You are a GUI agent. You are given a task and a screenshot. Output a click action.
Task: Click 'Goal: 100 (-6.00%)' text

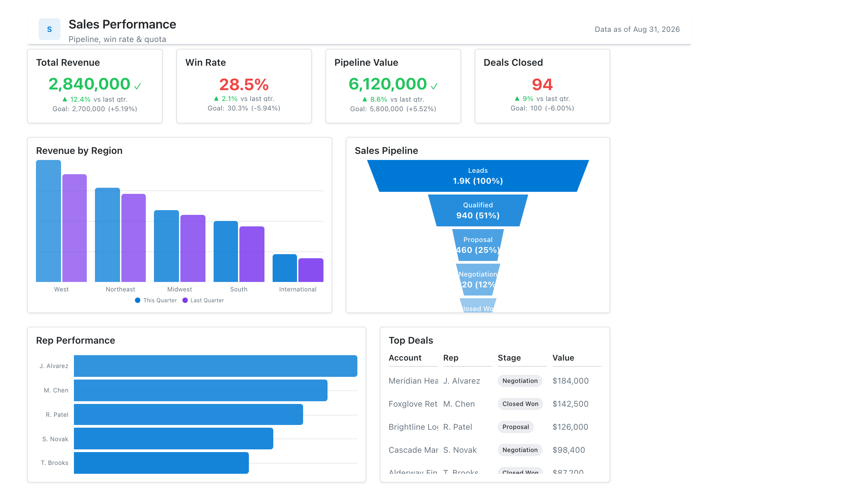pos(542,108)
